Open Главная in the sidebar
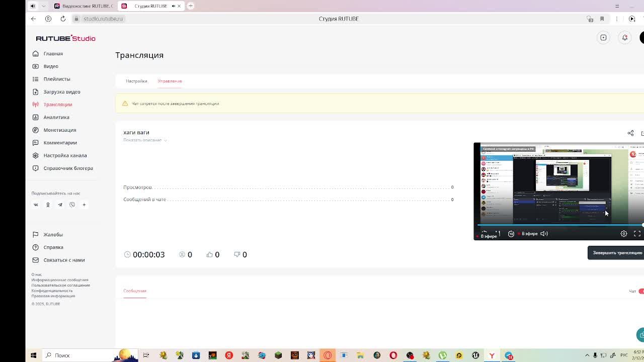The width and height of the screenshot is (644, 362). (53, 54)
